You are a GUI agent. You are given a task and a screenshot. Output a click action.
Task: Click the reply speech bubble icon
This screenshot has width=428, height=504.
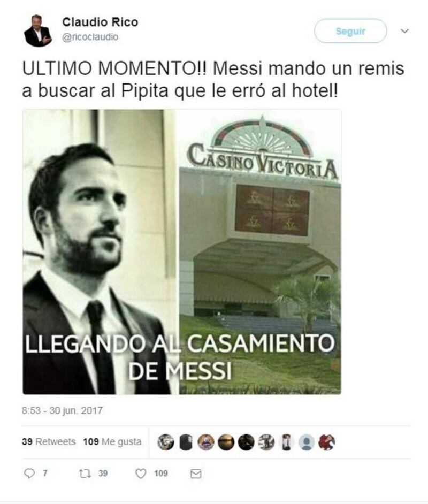pos(29,474)
